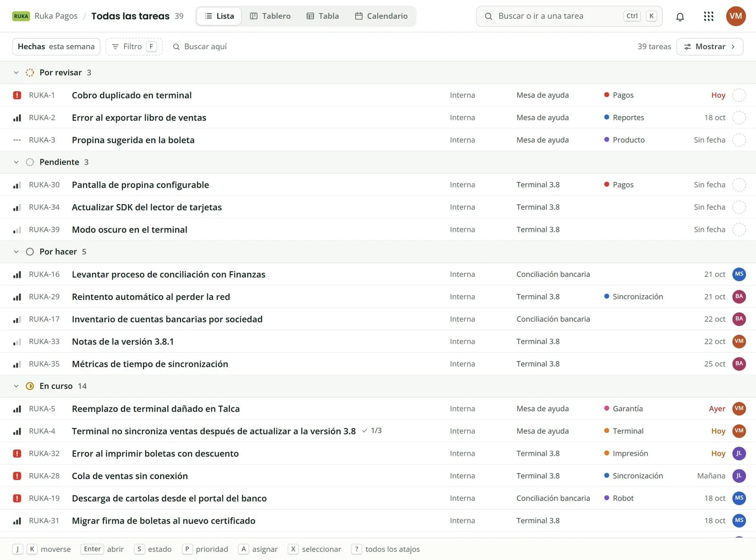This screenshot has width=756, height=560.
Task: Click JL avatar on RUKA-32 row
Action: [739, 453]
